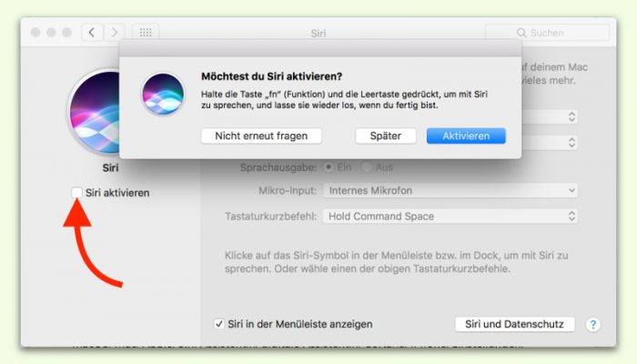637x364 pixels.
Task: Click the red close window button
Action: pos(35,33)
